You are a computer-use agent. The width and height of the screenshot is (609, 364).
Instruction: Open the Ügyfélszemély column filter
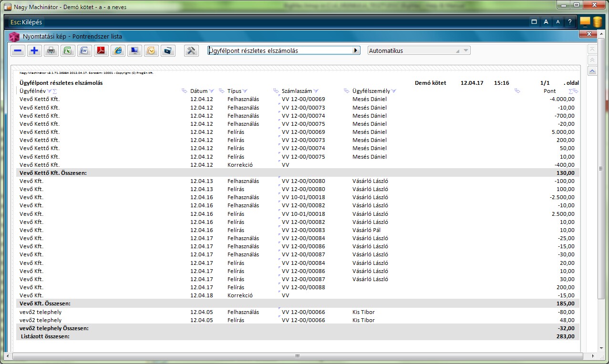(x=393, y=91)
